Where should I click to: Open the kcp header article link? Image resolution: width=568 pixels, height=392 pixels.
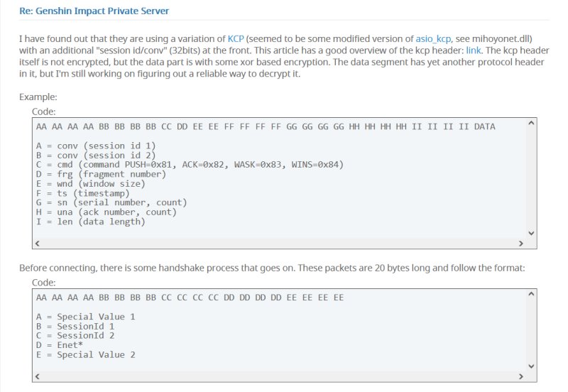[474, 50]
